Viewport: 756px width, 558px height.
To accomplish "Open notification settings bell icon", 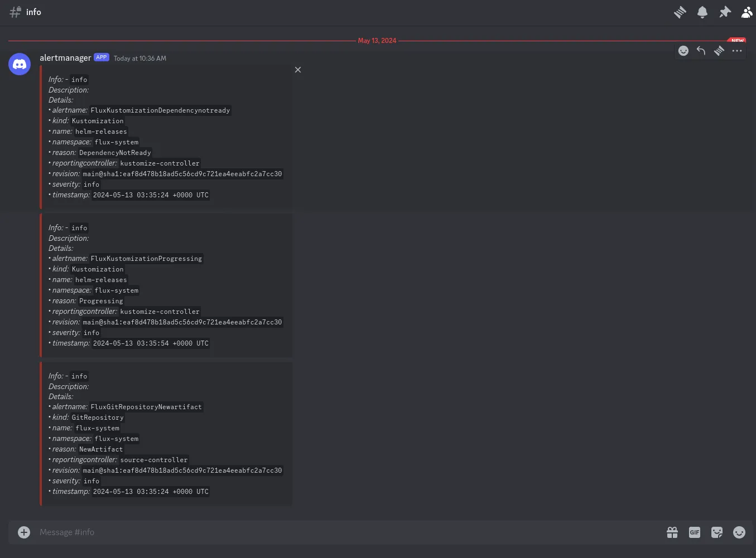I will point(702,12).
